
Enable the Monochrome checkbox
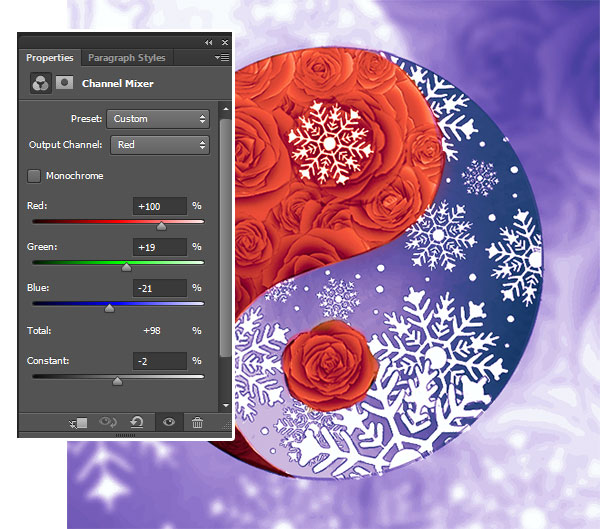click(x=34, y=176)
